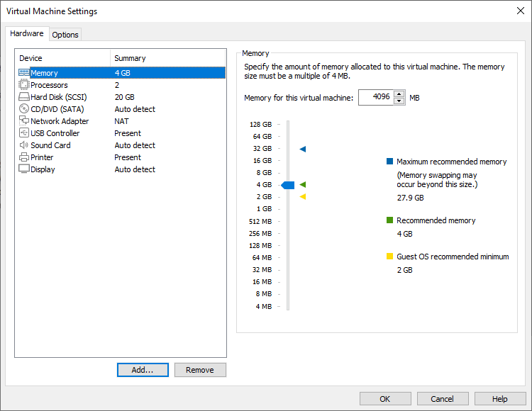The height and width of the screenshot is (411, 532).
Task: Select the Sound Card speaker icon
Action: pyautogui.click(x=23, y=145)
